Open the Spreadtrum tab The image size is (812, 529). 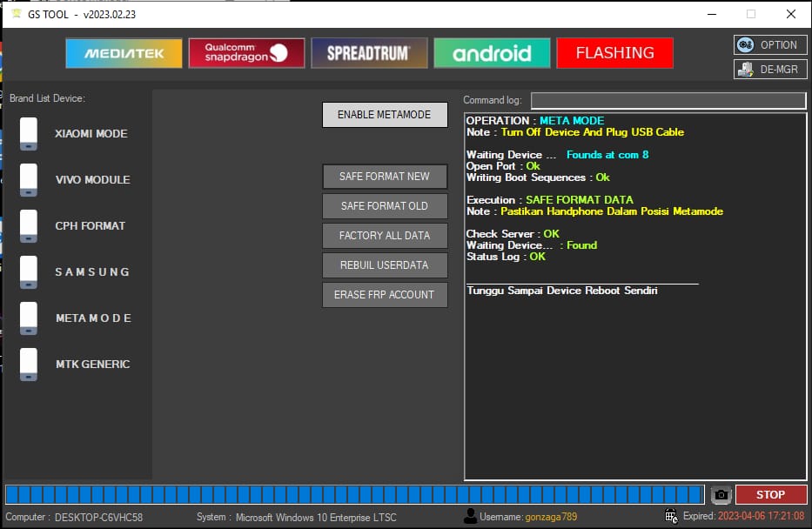tap(369, 53)
